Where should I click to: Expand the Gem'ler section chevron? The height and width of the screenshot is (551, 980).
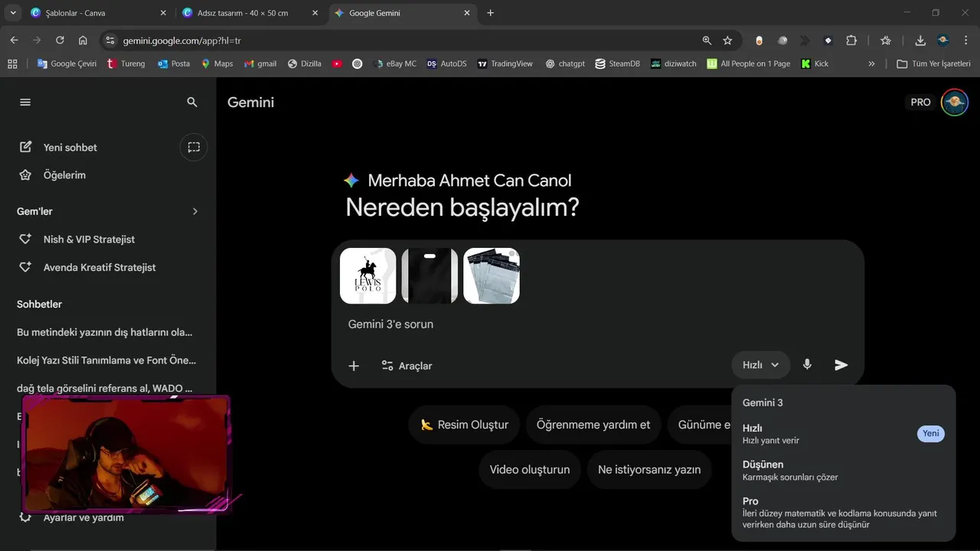(195, 211)
